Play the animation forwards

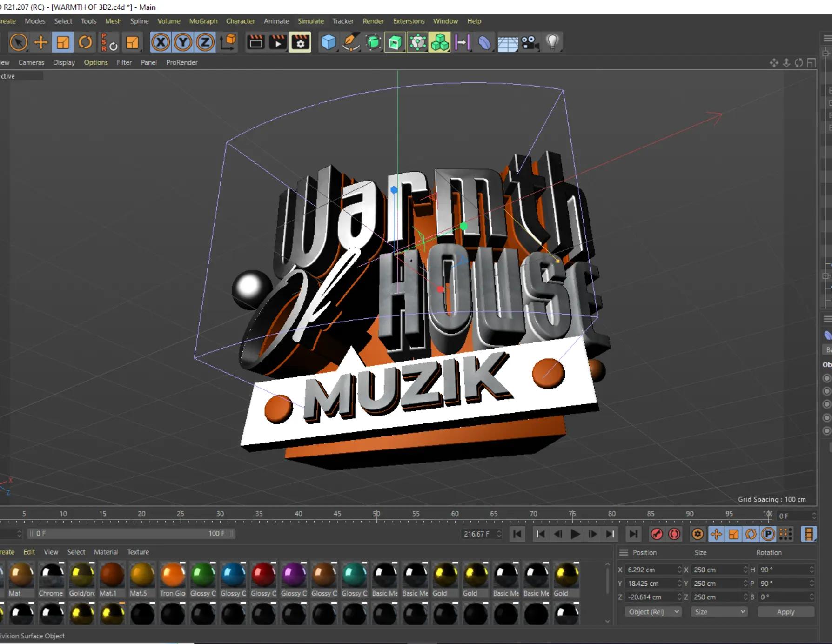(x=575, y=534)
